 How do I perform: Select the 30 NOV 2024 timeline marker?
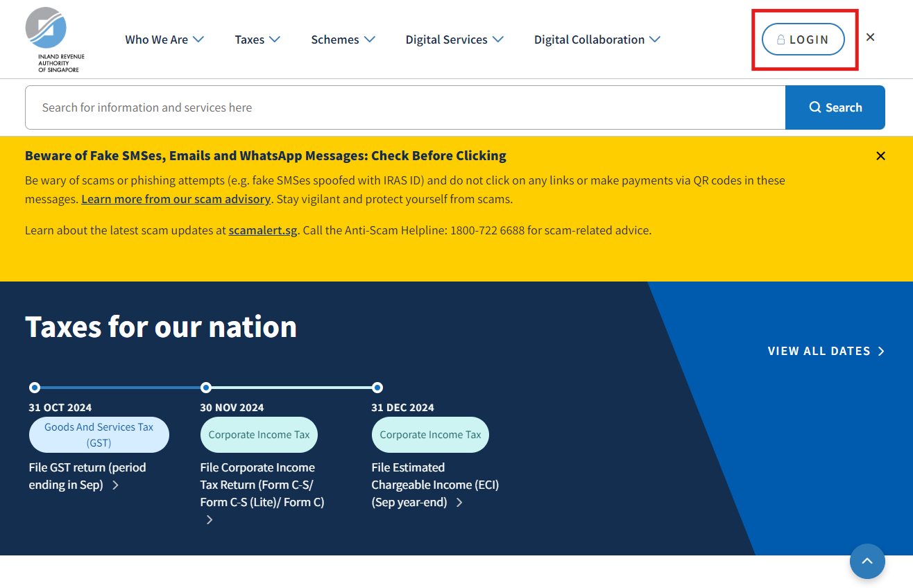tap(206, 388)
